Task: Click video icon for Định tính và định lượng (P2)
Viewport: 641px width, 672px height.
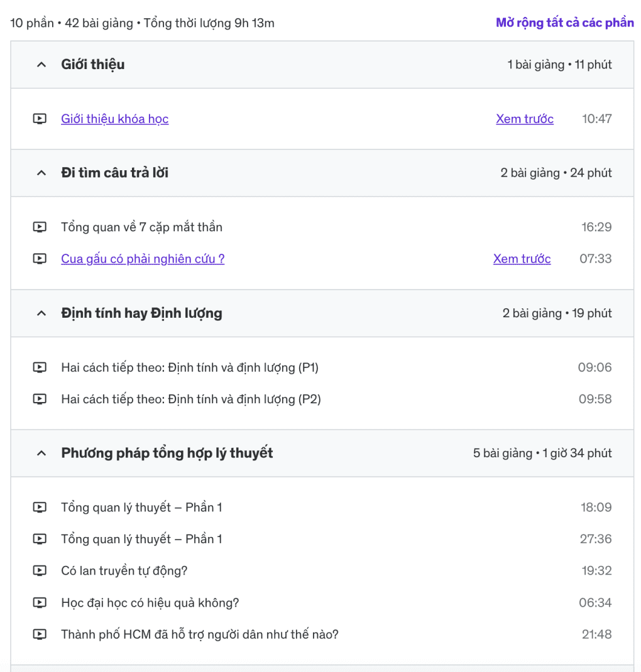Action: pyautogui.click(x=40, y=399)
